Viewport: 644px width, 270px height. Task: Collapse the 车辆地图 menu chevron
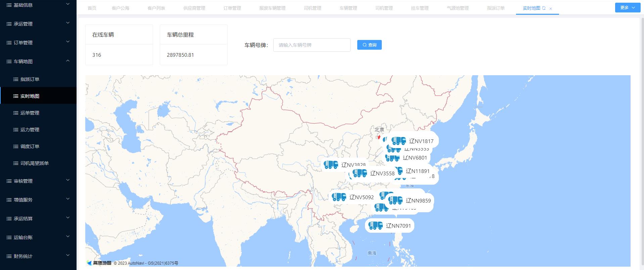(x=67, y=60)
